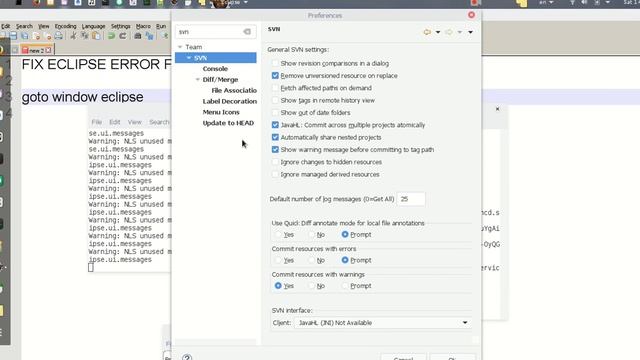The image size is (640, 360).
Task: Close the Preferences dialog with red button
Action: tap(471, 15)
